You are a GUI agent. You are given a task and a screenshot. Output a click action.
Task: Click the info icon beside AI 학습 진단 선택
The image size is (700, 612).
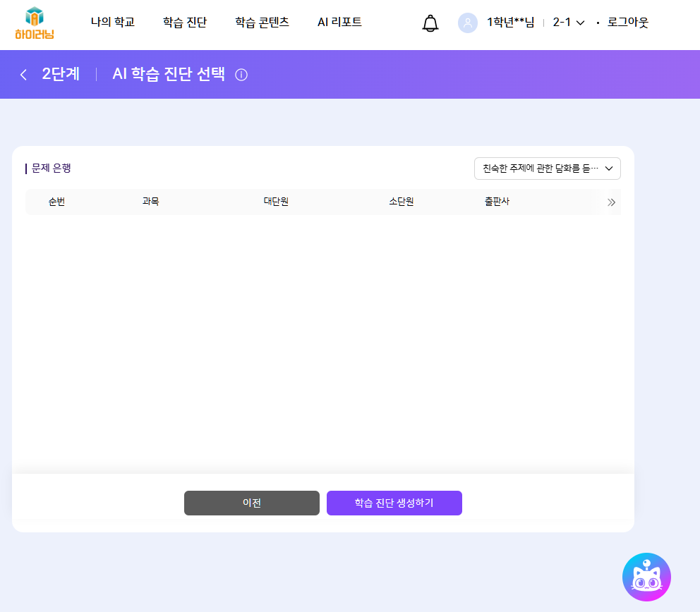(x=241, y=75)
